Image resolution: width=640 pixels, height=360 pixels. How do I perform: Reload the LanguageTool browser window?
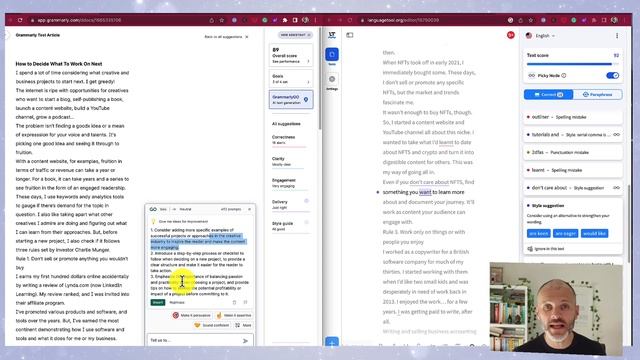point(350,20)
